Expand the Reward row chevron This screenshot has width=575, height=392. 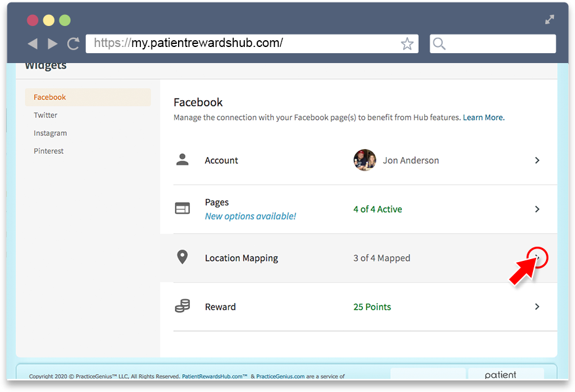(537, 307)
